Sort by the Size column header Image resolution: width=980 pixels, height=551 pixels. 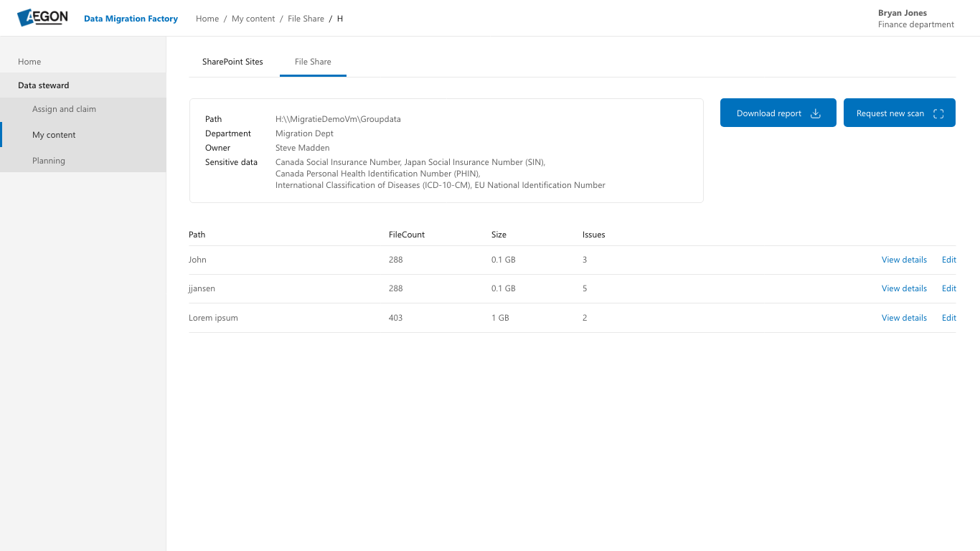499,235
